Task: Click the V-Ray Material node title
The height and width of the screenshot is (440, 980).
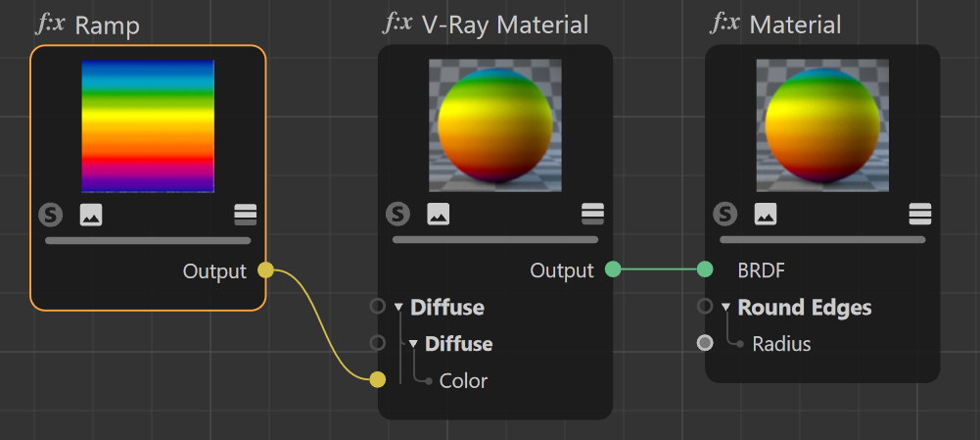Action: point(505,25)
